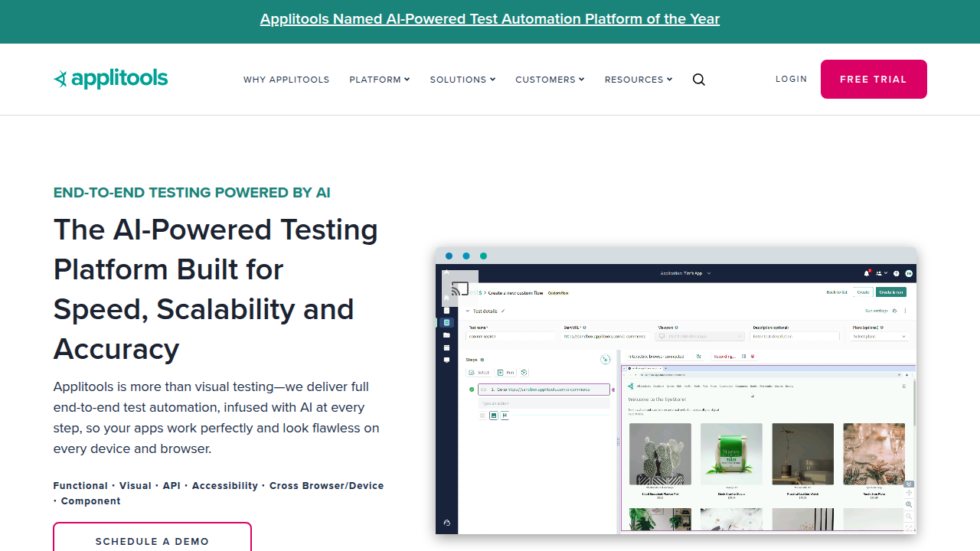Viewport: 980px width, 551px height.
Task: Open the Test Automation Platform of the Year banner link
Action: pyautogui.click(x=490, y=19)
